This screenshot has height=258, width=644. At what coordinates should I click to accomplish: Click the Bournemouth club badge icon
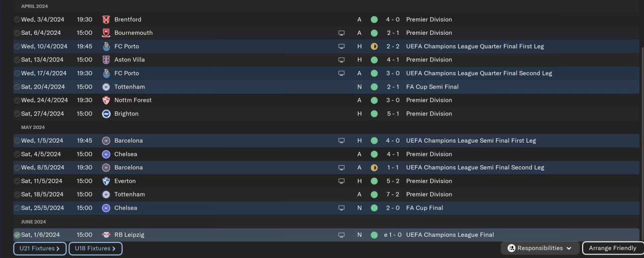pyautogui.click(x=106, y=33)
